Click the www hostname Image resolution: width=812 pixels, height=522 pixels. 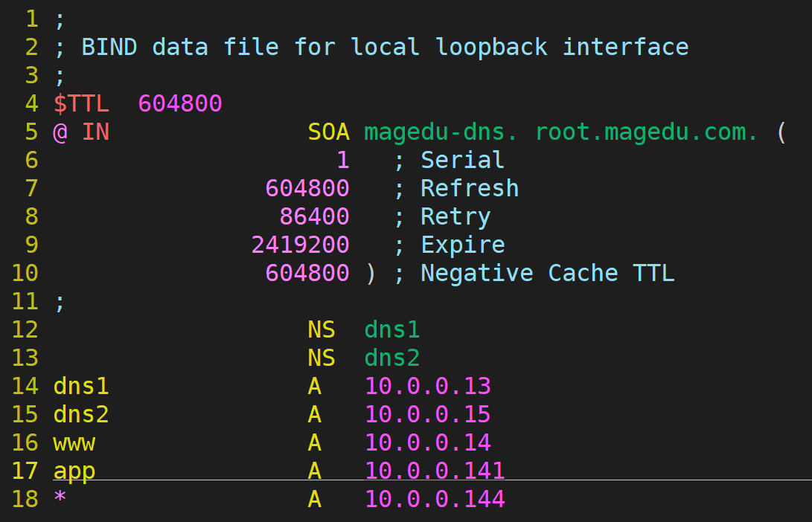point(74,443)
